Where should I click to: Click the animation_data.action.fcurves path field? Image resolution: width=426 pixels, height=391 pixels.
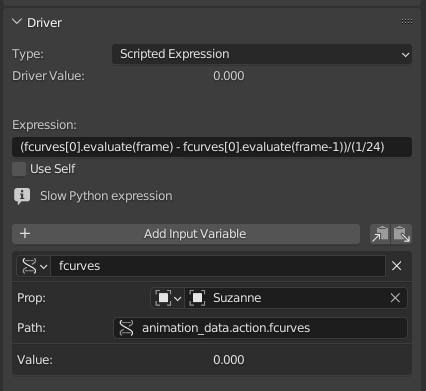point(260,328)
